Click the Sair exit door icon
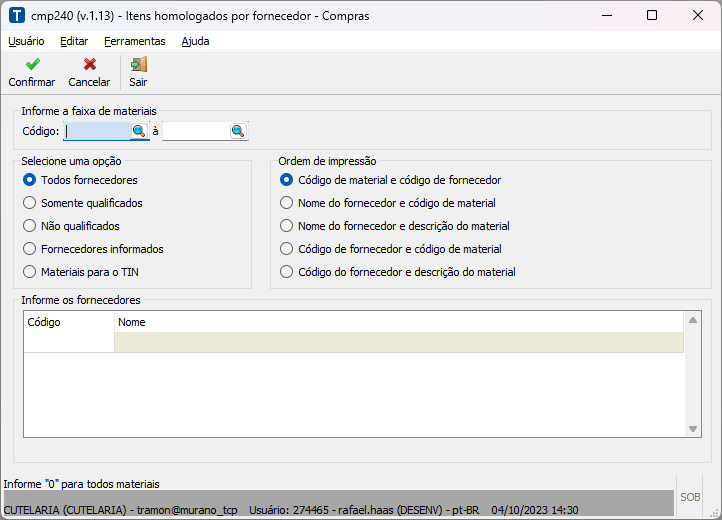Image resolution: width=722 pixels, height=520 pixels. point(138,65)
